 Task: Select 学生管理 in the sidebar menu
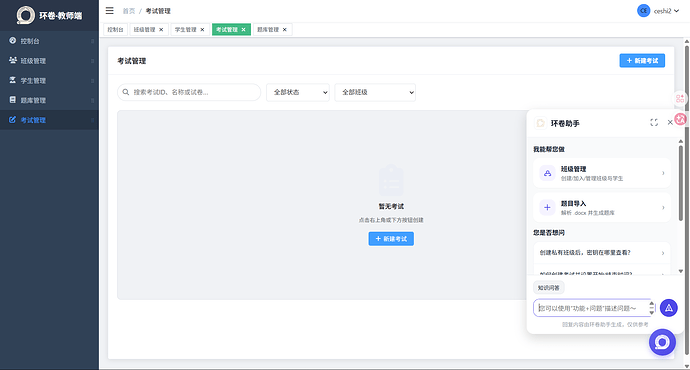tap(49, 80)
